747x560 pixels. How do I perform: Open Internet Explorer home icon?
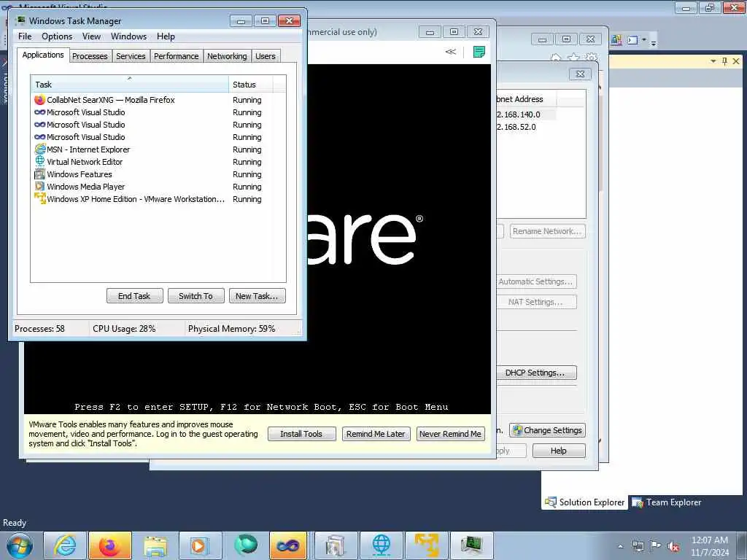(555, 58)
